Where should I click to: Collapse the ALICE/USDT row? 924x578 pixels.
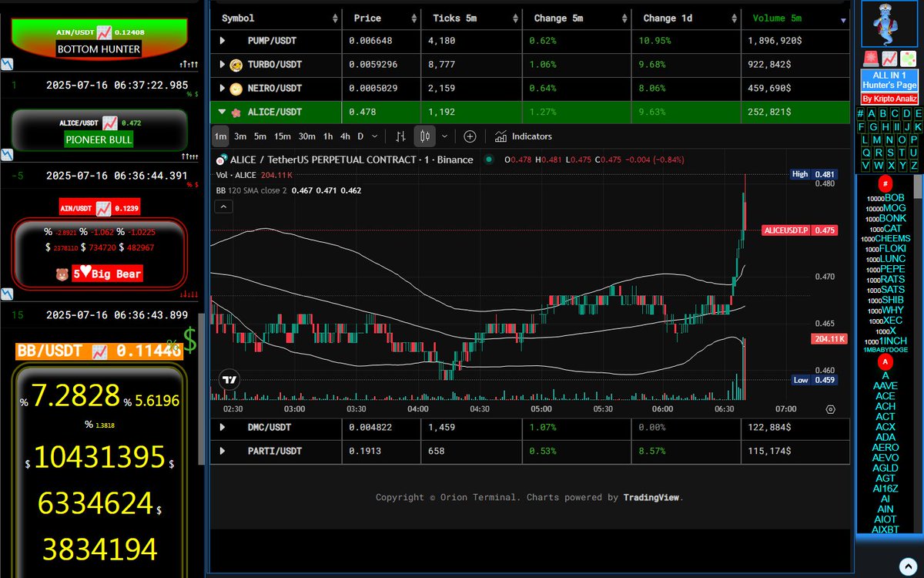pos(223,112)
